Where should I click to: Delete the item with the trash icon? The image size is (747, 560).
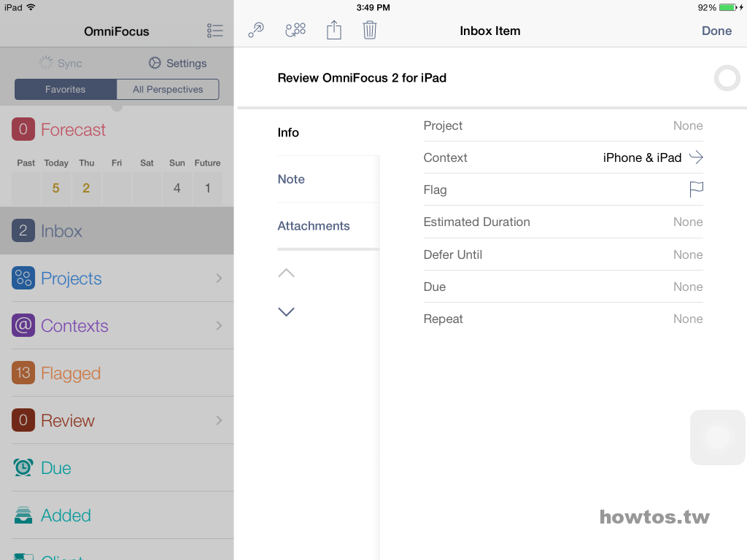(x=370, y=30)
